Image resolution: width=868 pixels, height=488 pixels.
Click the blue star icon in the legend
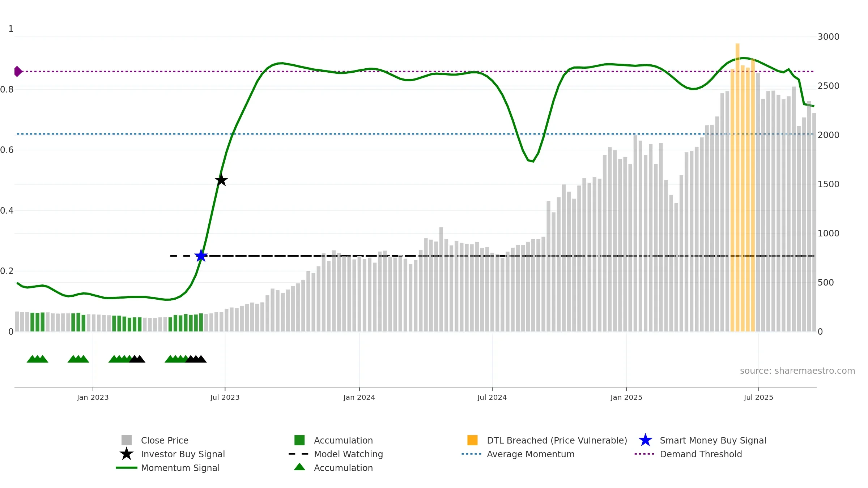pos(645,440)
